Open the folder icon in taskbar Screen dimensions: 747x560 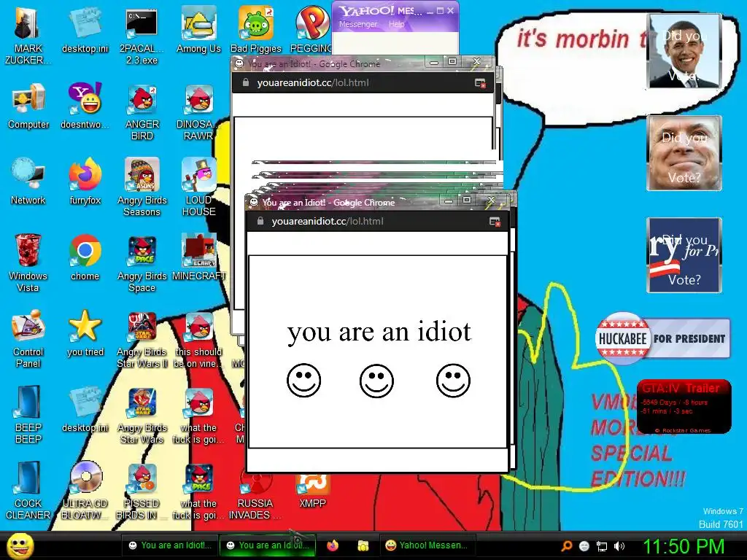(x=363, y=545)
